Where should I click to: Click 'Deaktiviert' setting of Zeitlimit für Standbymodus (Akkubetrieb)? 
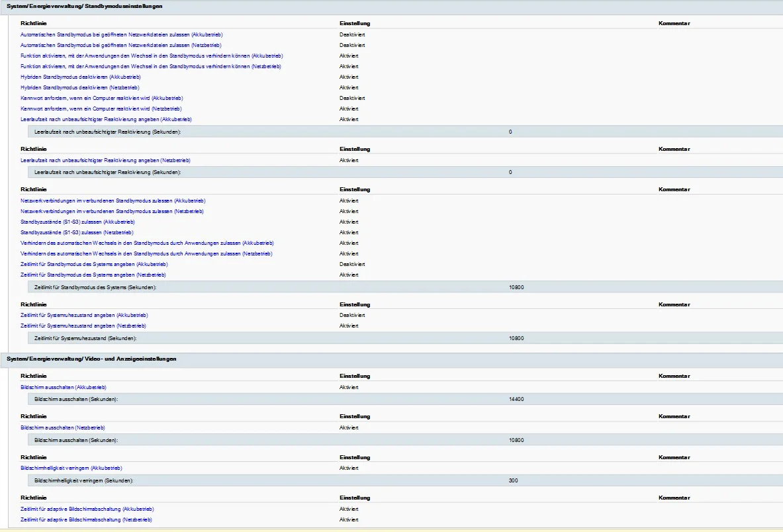(x=353, y=265)
